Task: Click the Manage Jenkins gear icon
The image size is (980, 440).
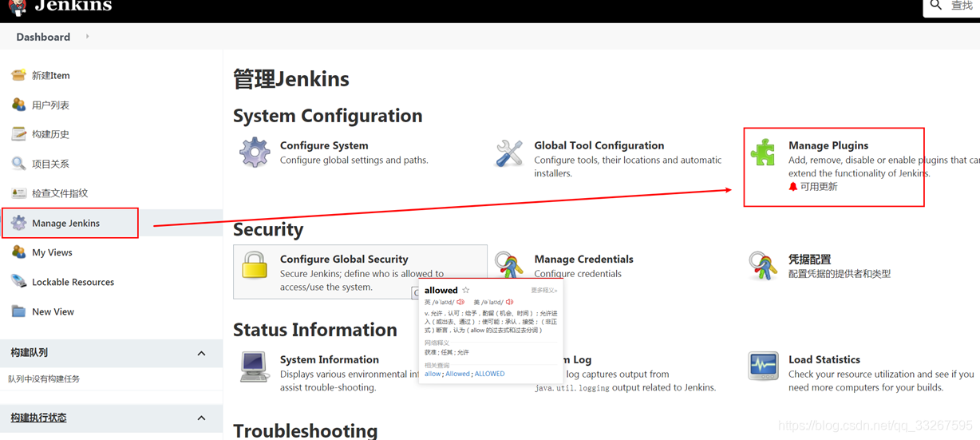Action: coord(18,223)
